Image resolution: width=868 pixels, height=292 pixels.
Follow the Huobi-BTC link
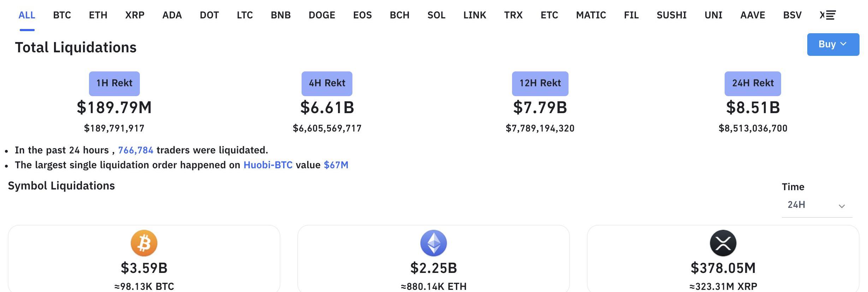(268, 165)
